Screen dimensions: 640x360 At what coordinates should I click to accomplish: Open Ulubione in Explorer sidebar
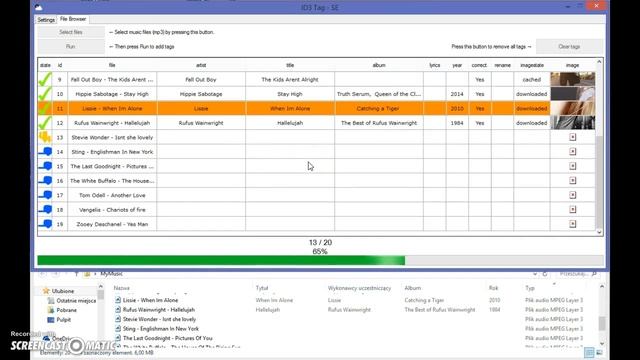pos(62,291)
